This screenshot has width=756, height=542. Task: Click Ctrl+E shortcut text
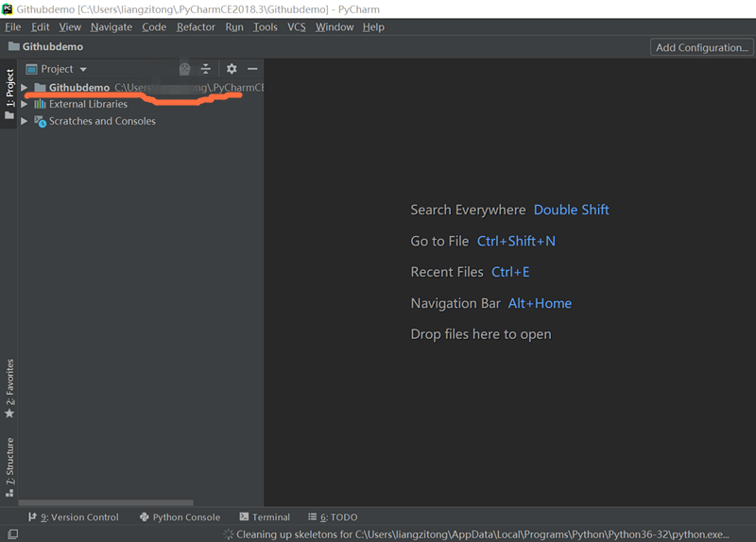pos(510,272)
